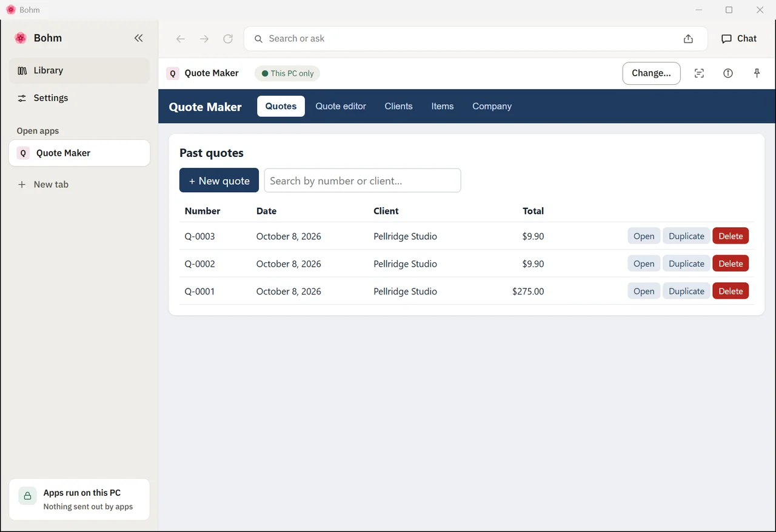Switch to the Clients tab

(x=398, y=106)
